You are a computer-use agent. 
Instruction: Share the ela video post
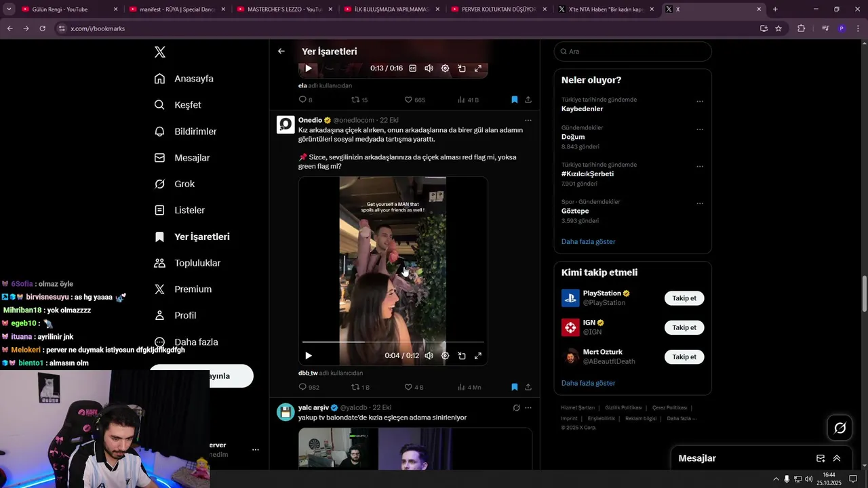[x=528, y=100]
